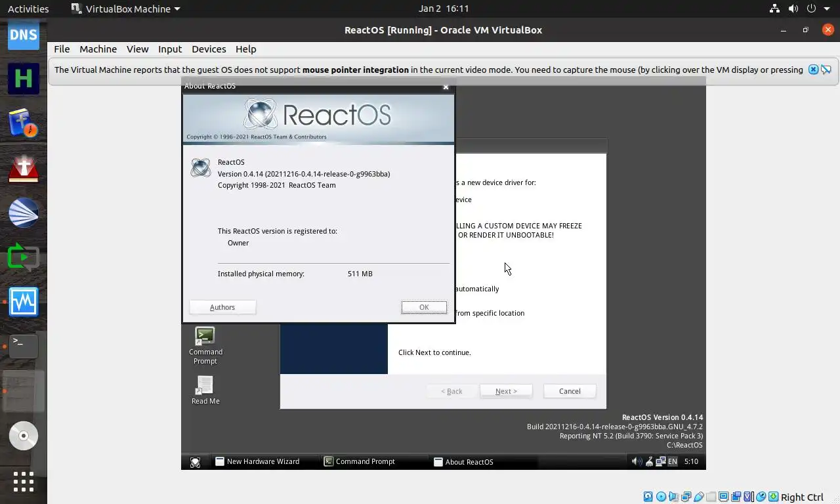This screenshot has height=504, width=840.
Task: Open system monitor graph dock icon
Action: pos(24,302)
